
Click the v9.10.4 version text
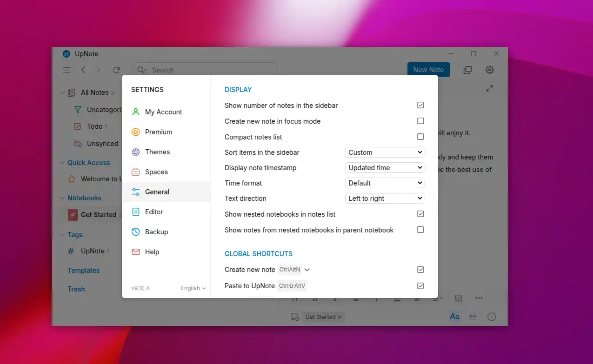coord(140,288)
